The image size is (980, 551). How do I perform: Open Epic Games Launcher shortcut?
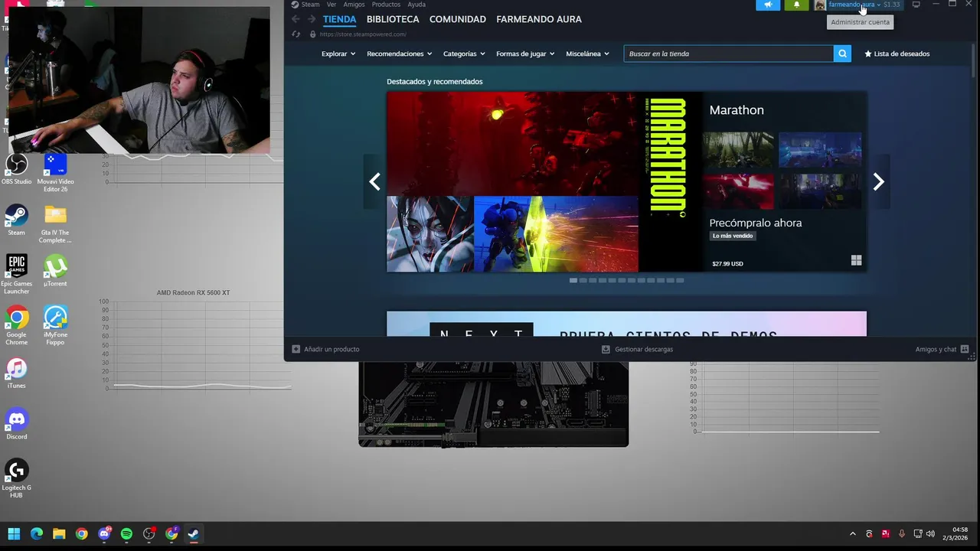(16, 275)
